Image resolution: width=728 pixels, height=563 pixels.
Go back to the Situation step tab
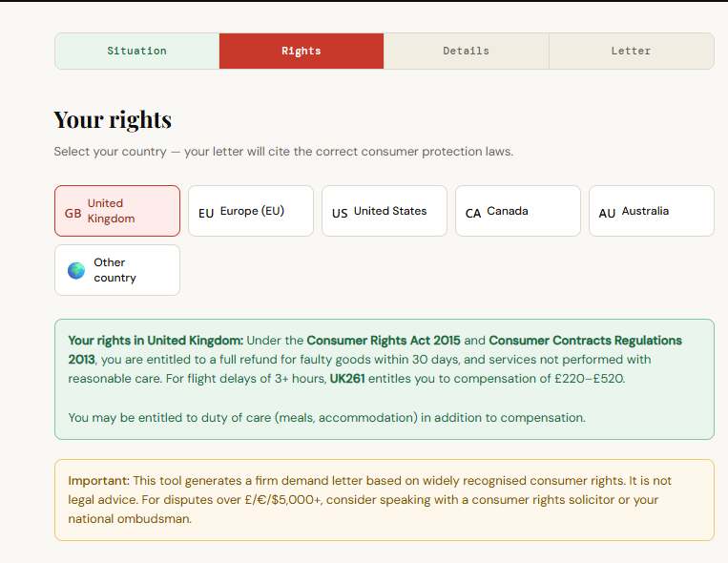pos(136,52)
